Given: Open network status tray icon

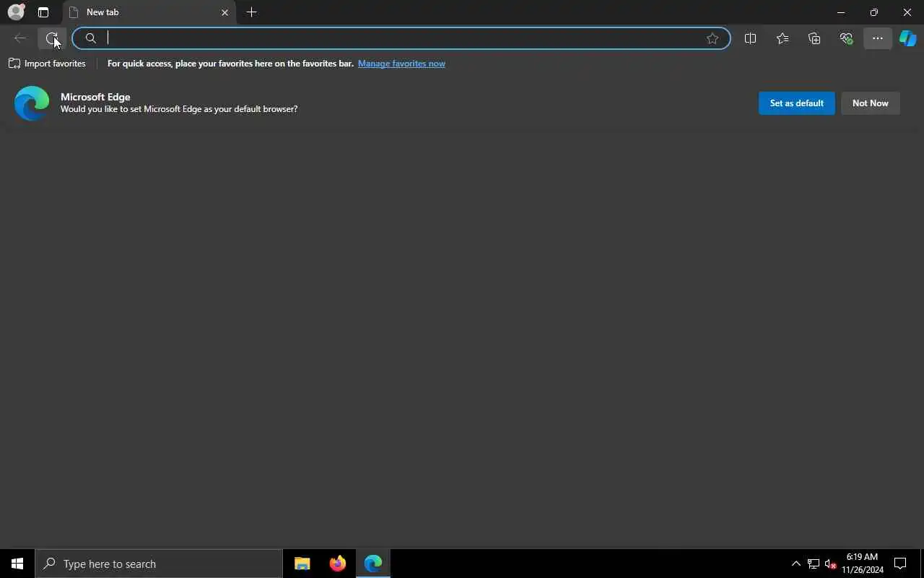Looking at the screenshot, I should (813, 564).
